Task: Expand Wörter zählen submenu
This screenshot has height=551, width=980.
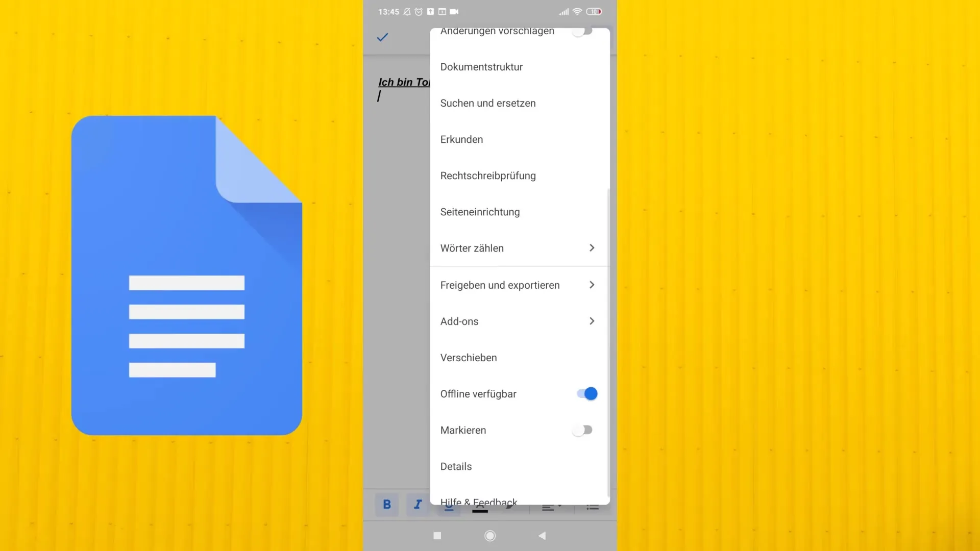Action: 591,247
